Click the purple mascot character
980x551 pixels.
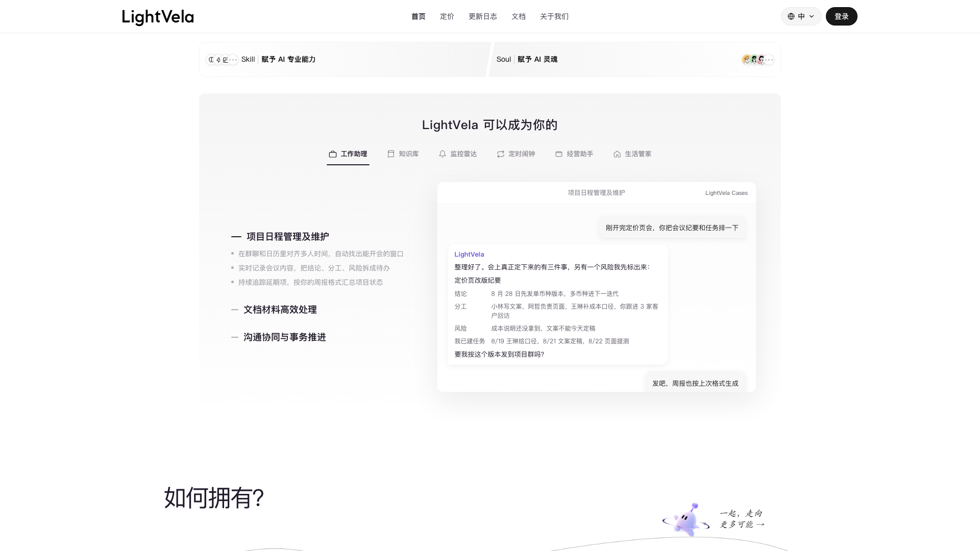686,520
